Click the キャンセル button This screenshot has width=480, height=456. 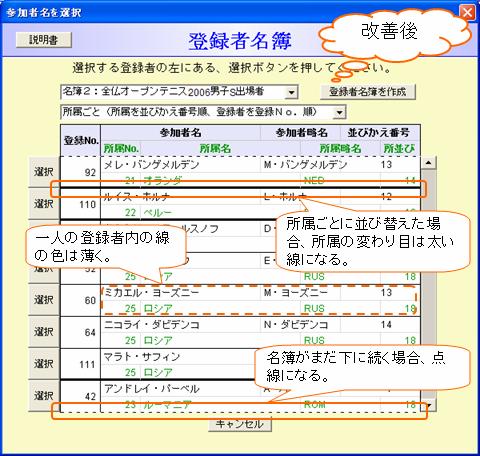click(x=240, y=424)
